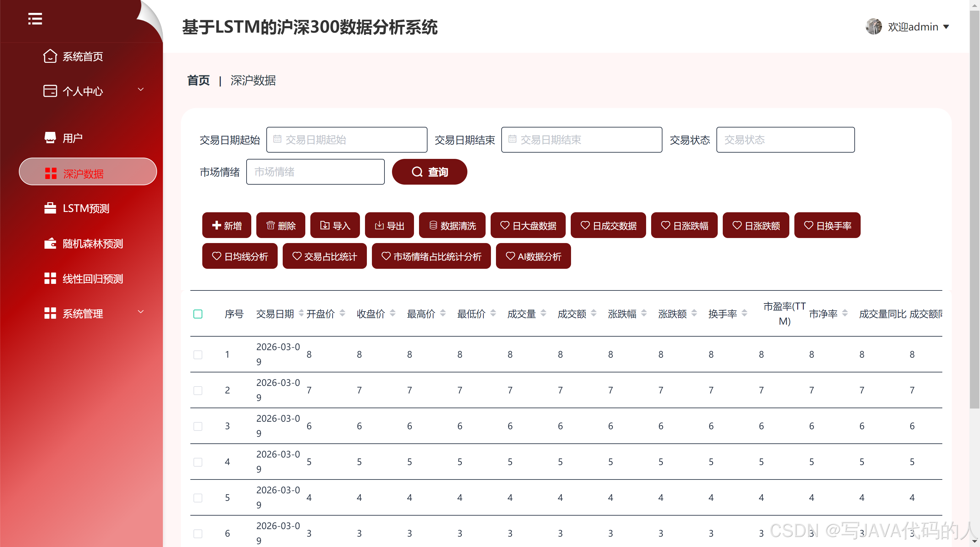Click the trash icon on the 删除 button
The height and width of the screenshot is (547, 980).
click(x=270, y=225)
